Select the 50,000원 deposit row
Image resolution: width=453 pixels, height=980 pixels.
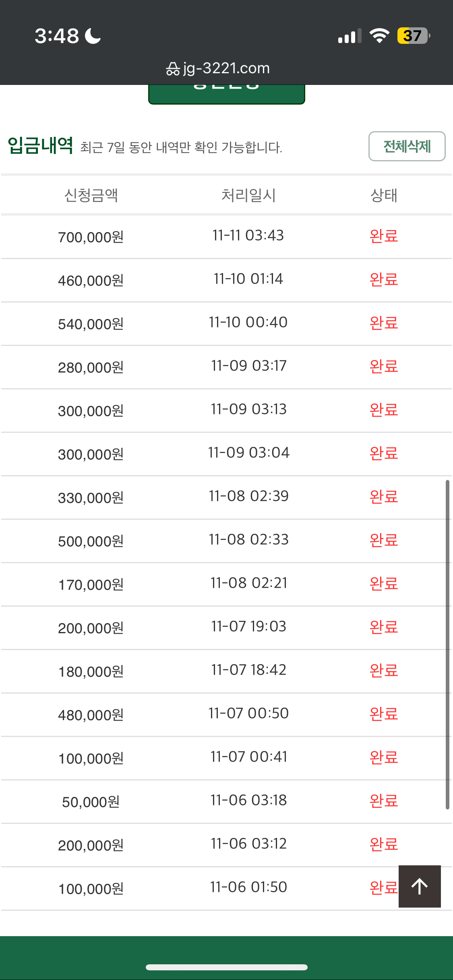pyautogui.click(x=226, y=801)
